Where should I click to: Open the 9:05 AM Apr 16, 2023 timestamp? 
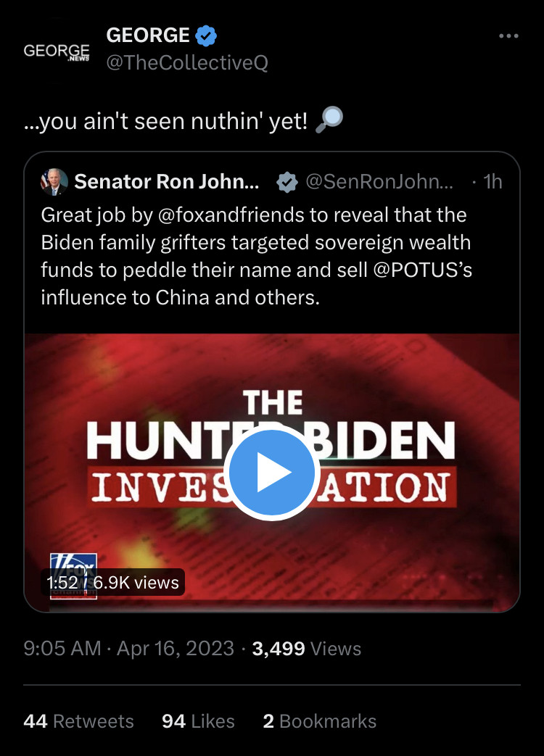click(128, 648)
